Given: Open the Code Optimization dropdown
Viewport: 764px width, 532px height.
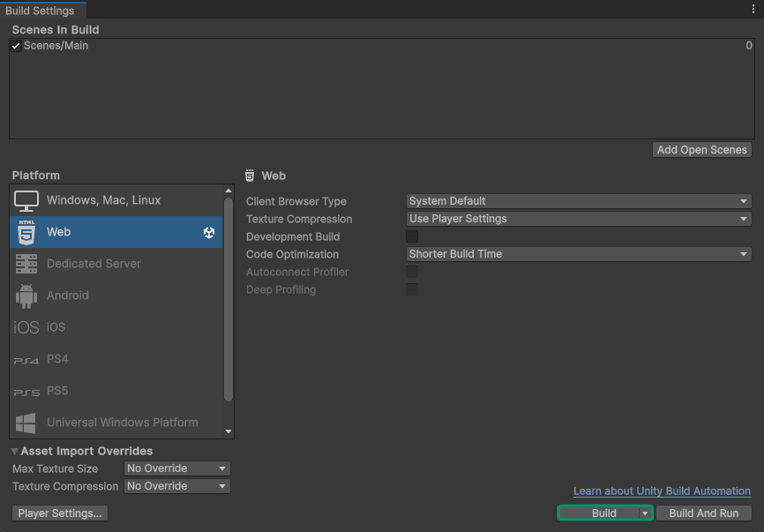Looking at the screenshot, I should point(579,254).
